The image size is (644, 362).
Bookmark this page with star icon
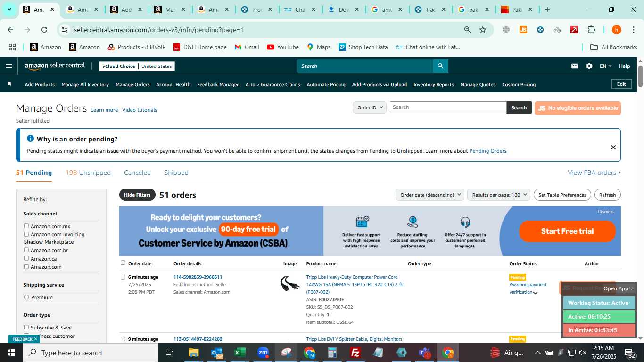483,30
